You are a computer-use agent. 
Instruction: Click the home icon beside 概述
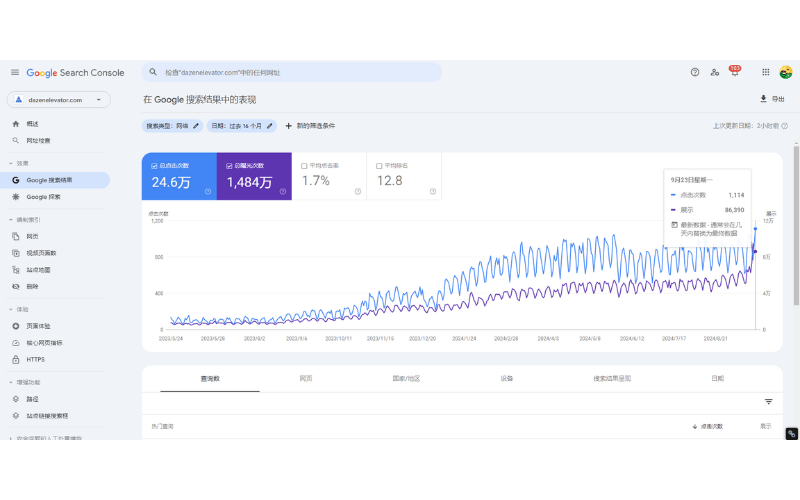(x=15, y=124)
